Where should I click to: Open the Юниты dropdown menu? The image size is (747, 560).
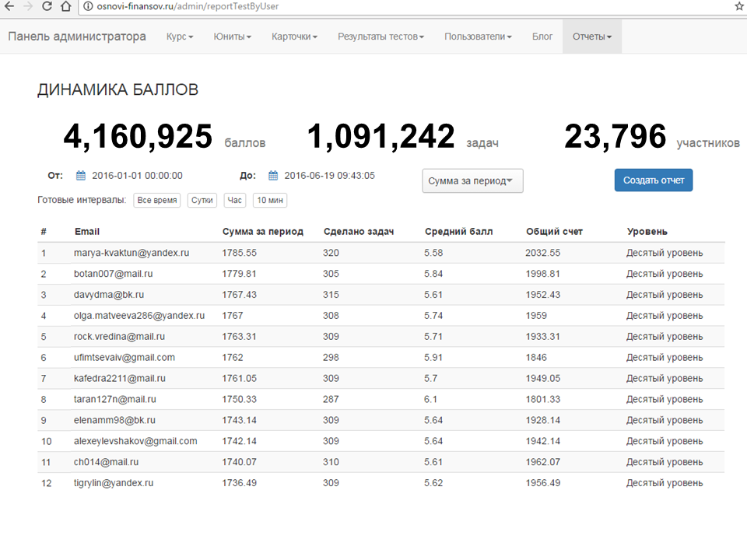pyautogui.click(x=232, y=37)
